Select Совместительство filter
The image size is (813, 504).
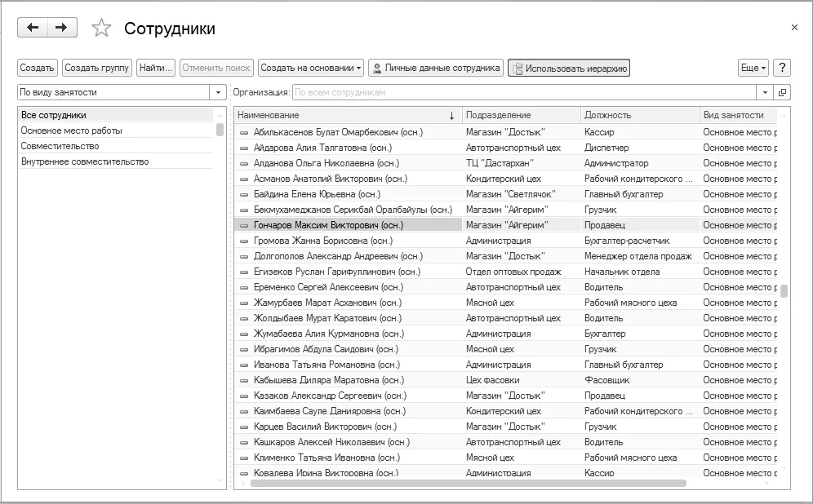pyautogui.click(x=116, y=146)
